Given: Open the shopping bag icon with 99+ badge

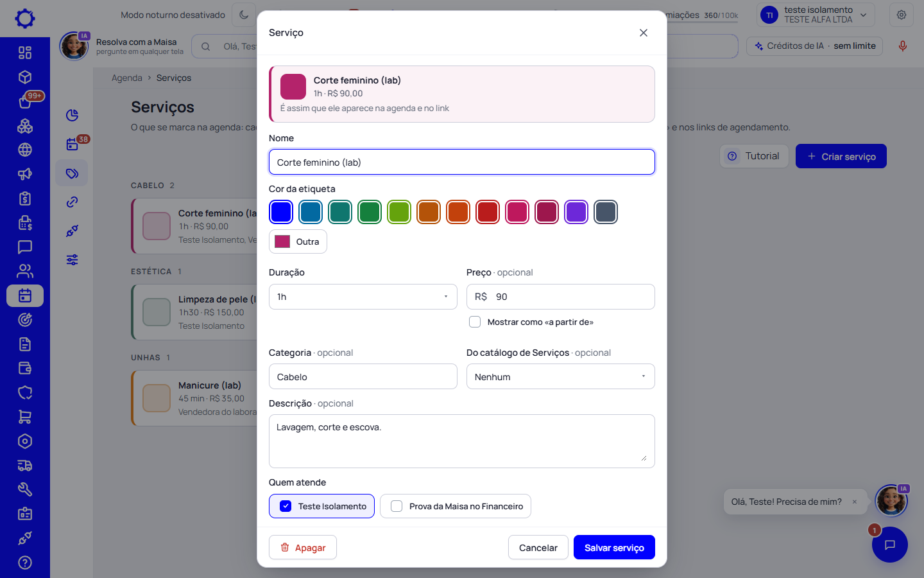Looking at the screenshot, I should pos(25,101).
